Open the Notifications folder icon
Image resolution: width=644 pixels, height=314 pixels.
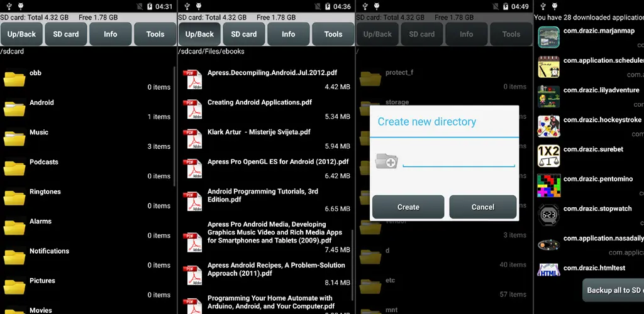14,257
